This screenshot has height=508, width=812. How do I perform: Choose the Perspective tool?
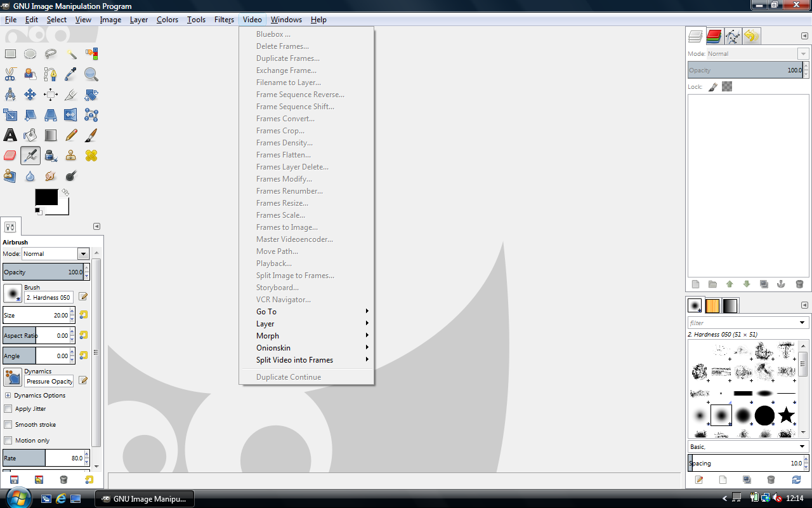click(x=51, y=115)
